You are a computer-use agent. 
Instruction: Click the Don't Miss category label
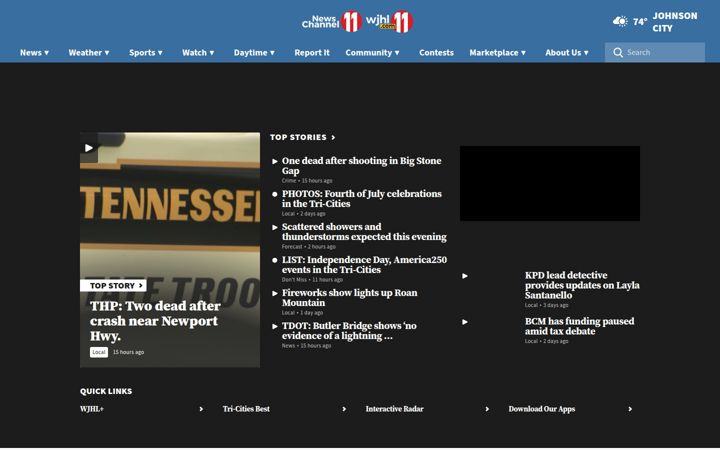coord(294,280)
